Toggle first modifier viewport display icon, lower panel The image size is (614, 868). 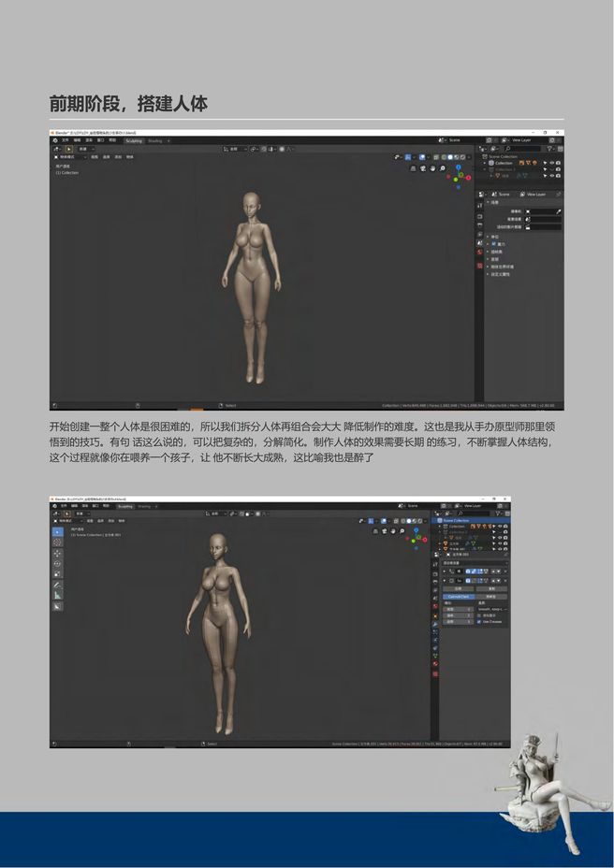click(x=474, y=571)
